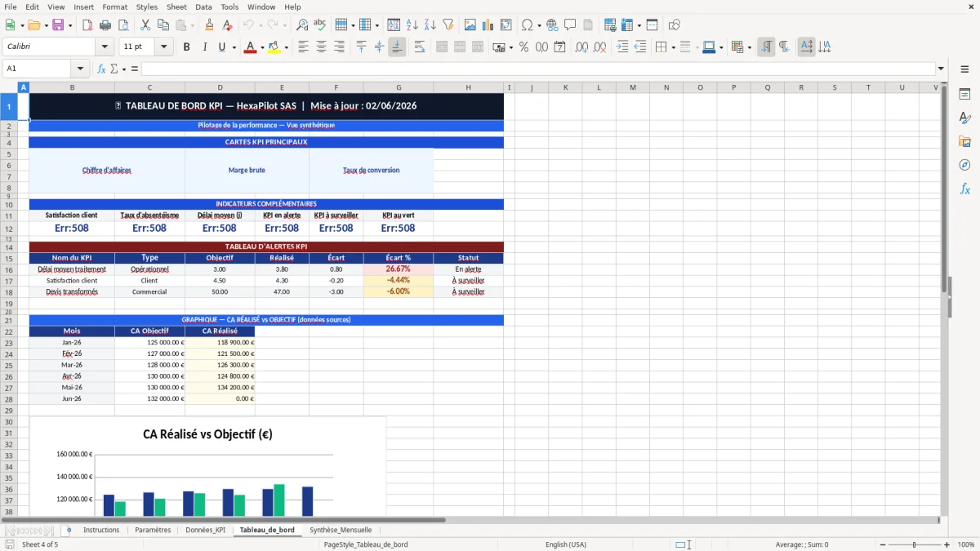Click the Select All corner box
Viewport: 980px width, 551px height.
(x=9, y=87)
